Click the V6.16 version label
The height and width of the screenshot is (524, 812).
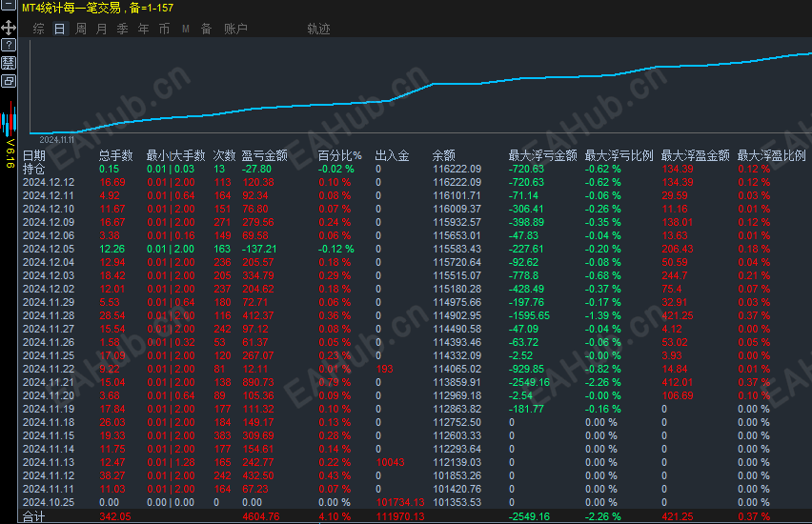10,153
